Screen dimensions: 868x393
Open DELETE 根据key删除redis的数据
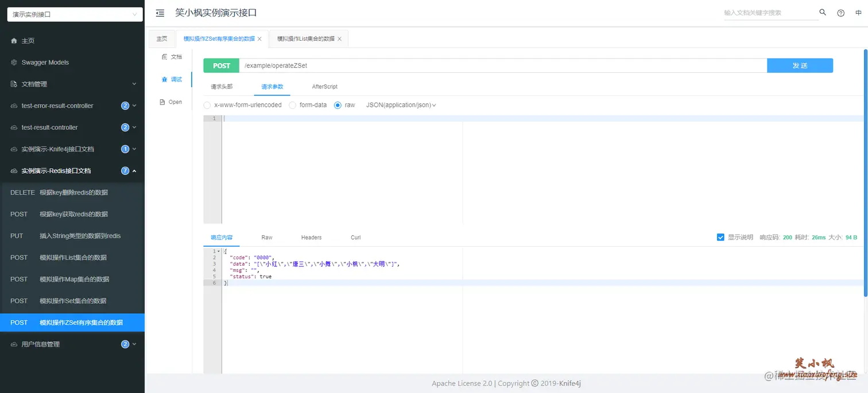pos(72,193)
